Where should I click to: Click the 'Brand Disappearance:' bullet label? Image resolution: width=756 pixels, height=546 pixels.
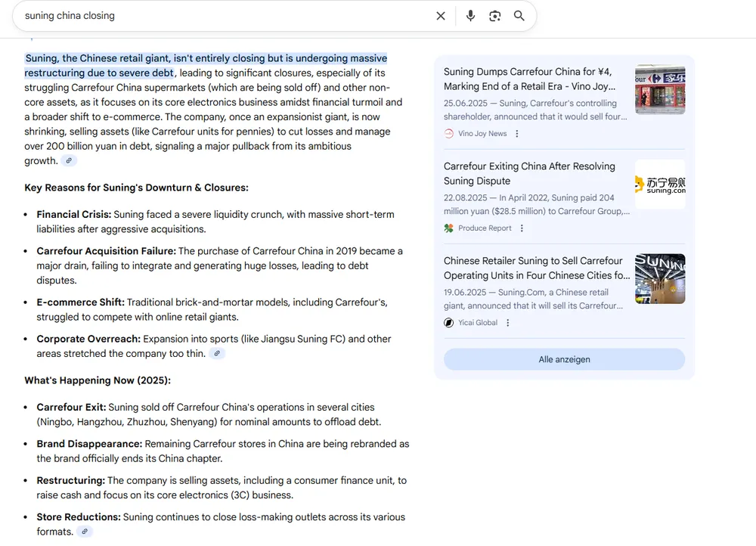tap(89, 444)
